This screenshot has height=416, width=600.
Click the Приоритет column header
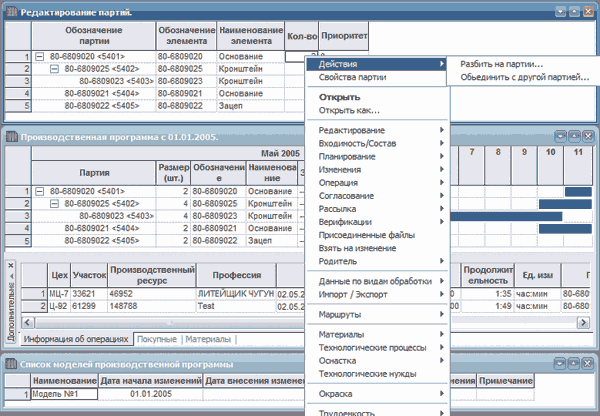coord(344,36)
